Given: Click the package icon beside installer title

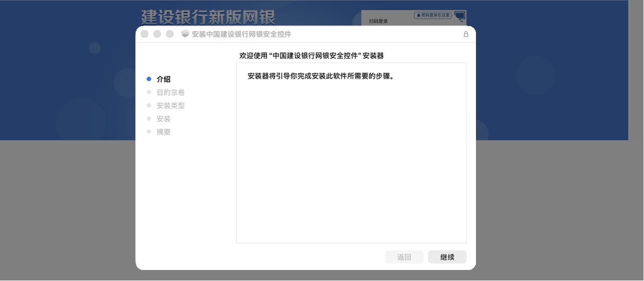Looking at the screenshot, I should tap(185, 34).
